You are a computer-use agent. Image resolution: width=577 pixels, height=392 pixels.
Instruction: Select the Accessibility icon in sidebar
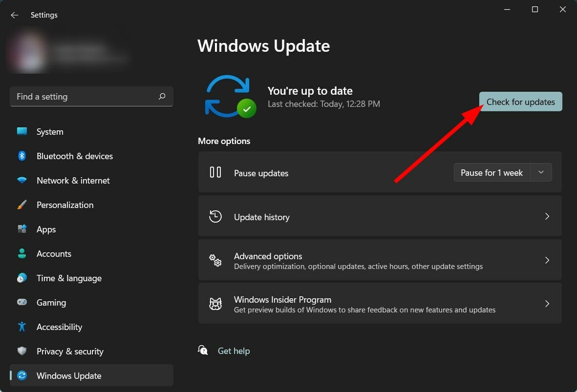click(x=22, y=327)
